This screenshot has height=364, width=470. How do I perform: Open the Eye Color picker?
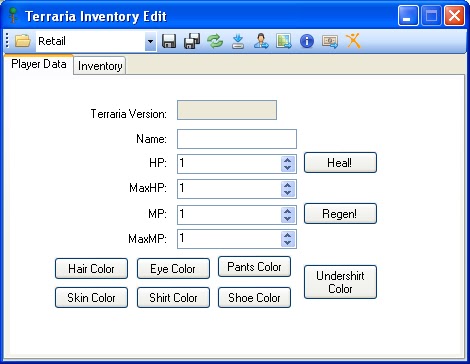[173, 268]
